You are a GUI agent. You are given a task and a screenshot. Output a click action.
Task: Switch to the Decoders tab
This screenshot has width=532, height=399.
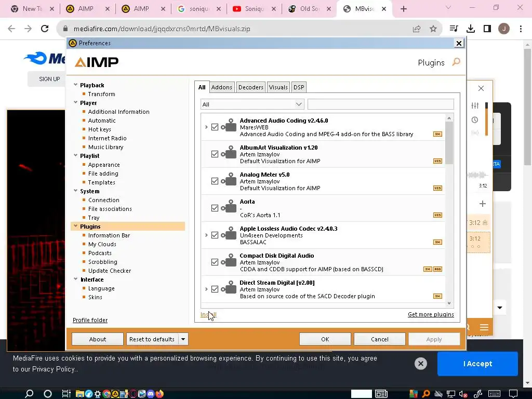pyautogui.click(x=251, y=87)
